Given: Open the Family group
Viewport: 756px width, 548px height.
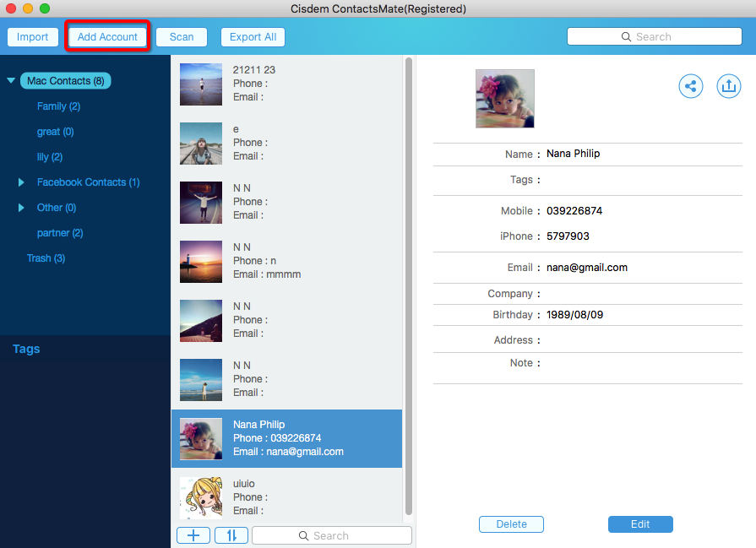Looking at the screenshot, I should click(x=58, y=106).
